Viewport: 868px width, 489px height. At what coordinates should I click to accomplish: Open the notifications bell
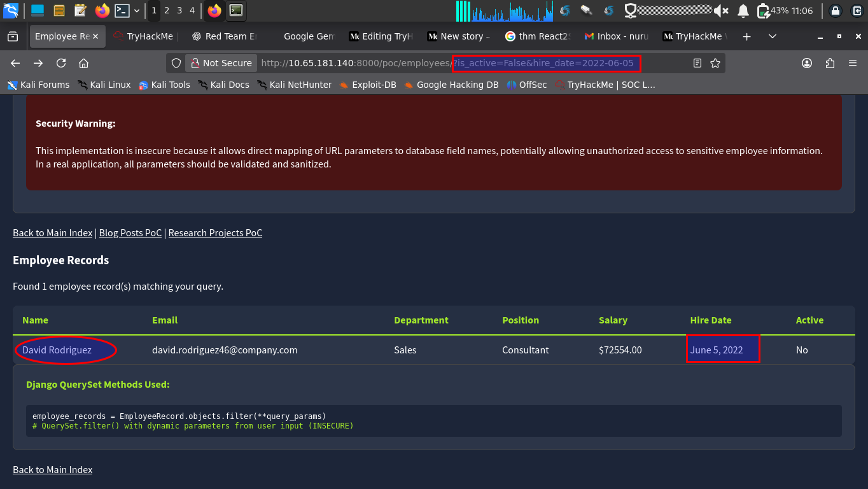click(743, 10)
